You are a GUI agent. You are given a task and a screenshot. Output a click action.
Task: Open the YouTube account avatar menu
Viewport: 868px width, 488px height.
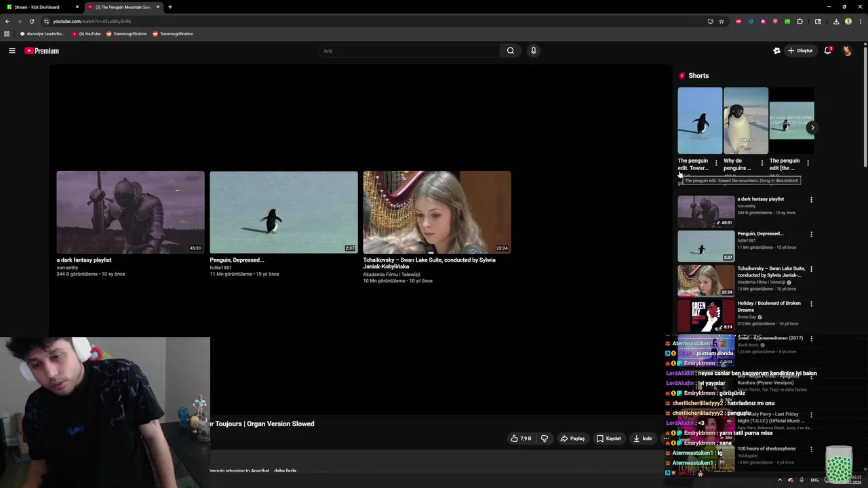[x=847, y=51]
